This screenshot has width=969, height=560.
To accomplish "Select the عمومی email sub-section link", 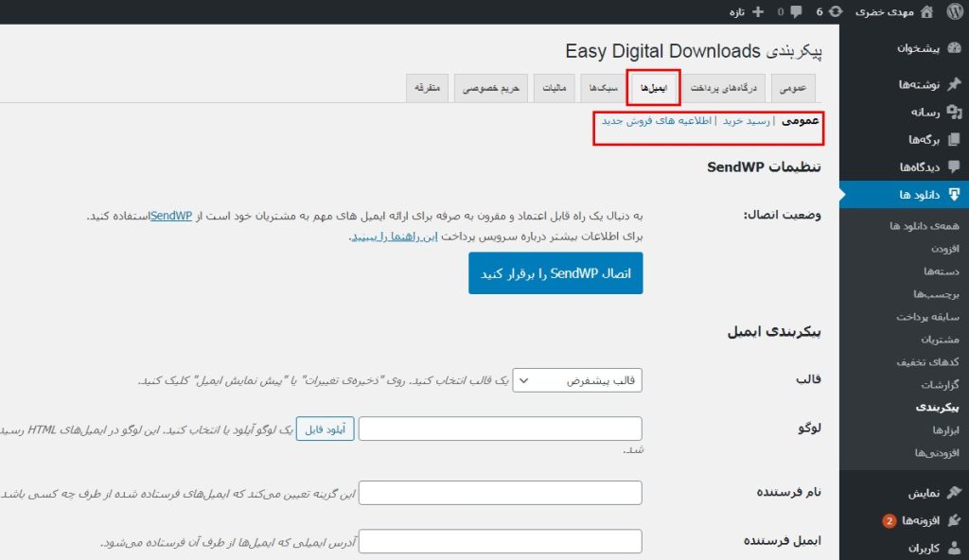I will [801, 120].
